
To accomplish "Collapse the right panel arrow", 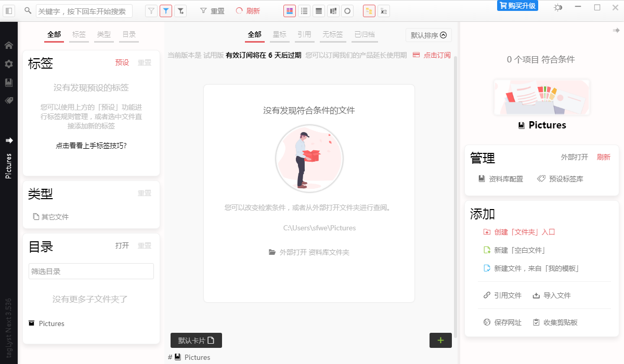I will pyautogui.click(x=616, y=31).
